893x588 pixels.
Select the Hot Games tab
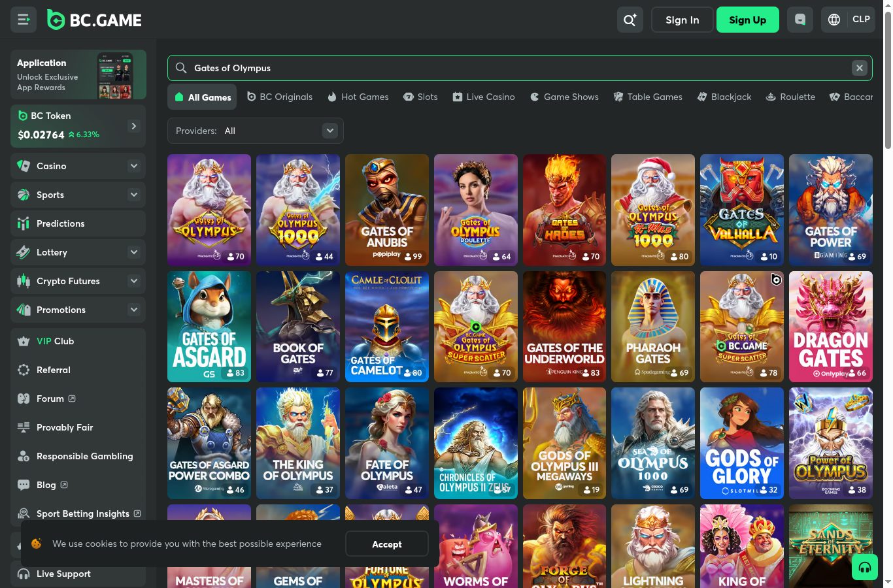[358, 97]
